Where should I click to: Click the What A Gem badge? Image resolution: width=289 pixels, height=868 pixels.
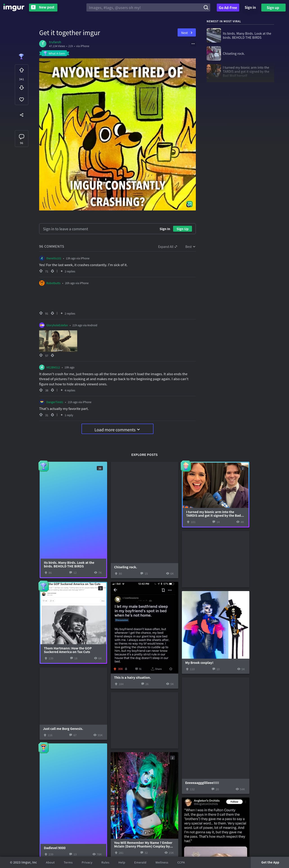click(54, 53)
